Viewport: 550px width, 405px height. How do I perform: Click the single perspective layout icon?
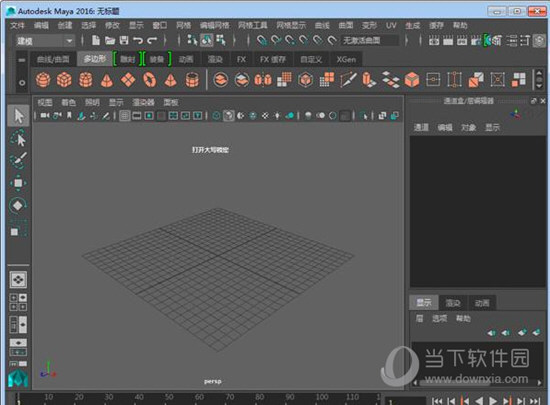pyautogui.click(x=18, y=279)
